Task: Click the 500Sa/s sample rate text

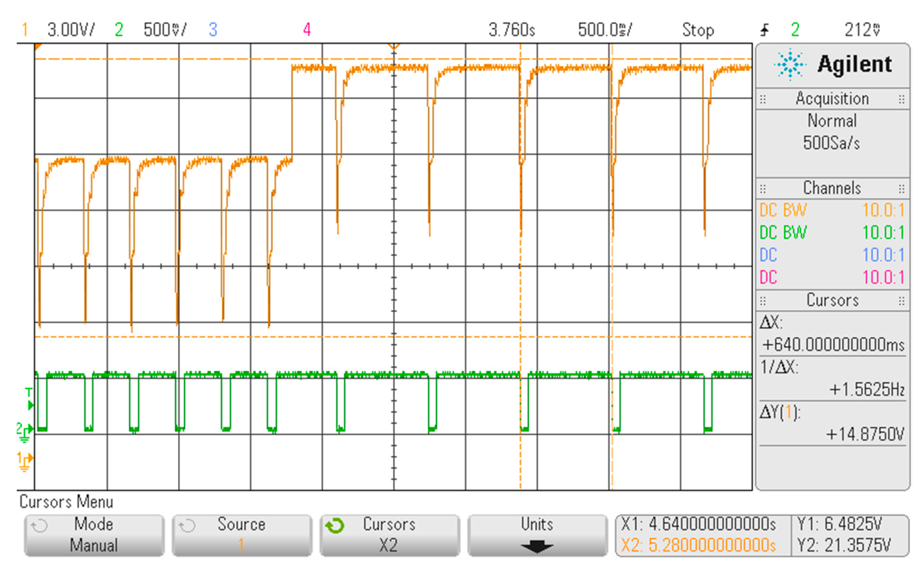Action: (832, 143)
